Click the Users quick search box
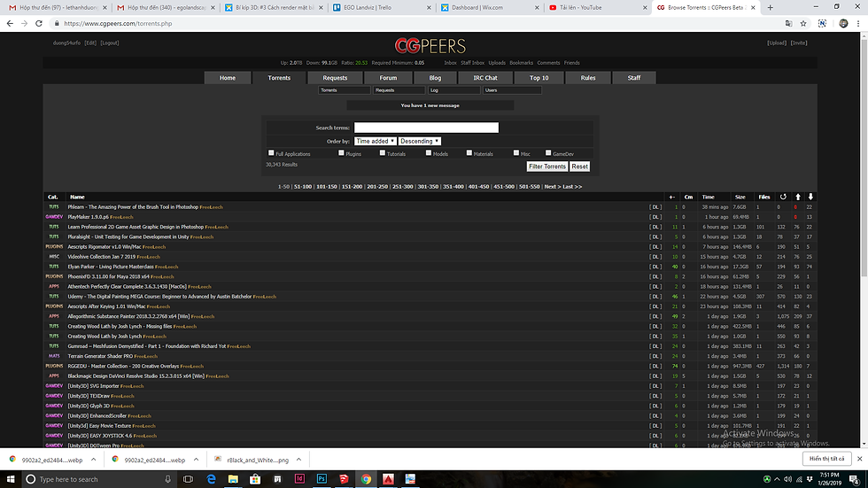868x488 pixels. [512, 90]
